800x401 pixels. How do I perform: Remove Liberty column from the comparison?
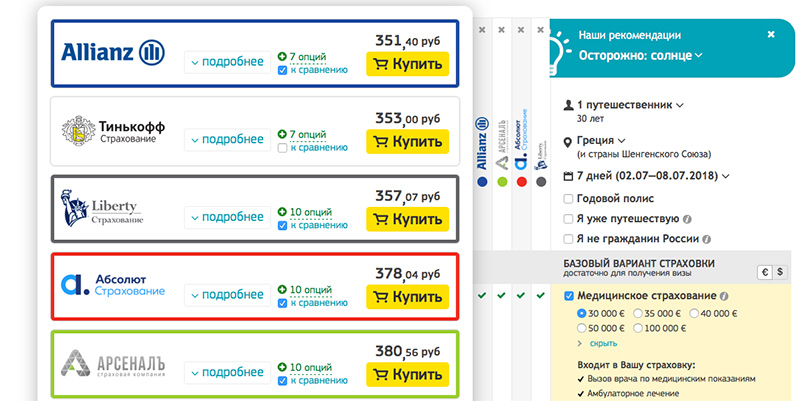point(541,31)
